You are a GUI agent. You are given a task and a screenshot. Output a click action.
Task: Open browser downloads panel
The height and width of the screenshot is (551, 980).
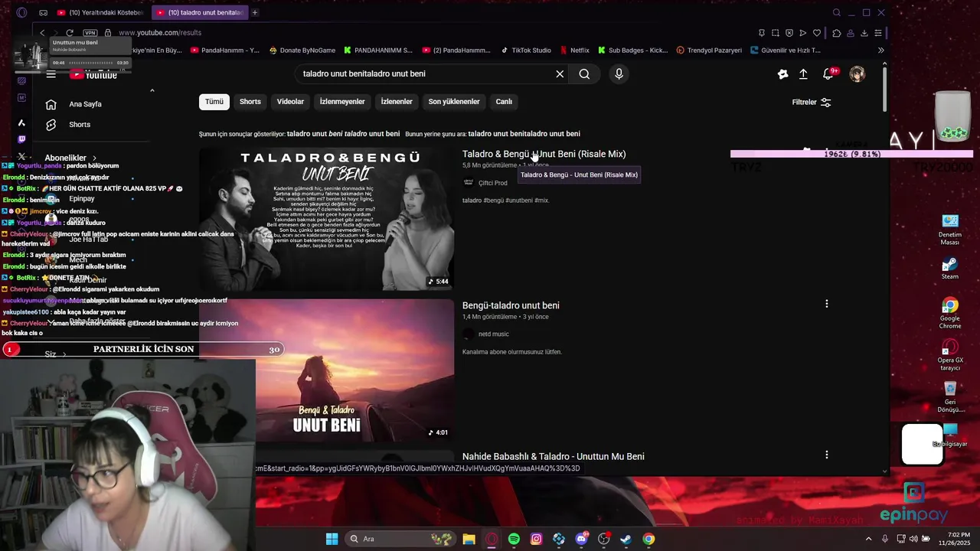[x=864, y=33]
